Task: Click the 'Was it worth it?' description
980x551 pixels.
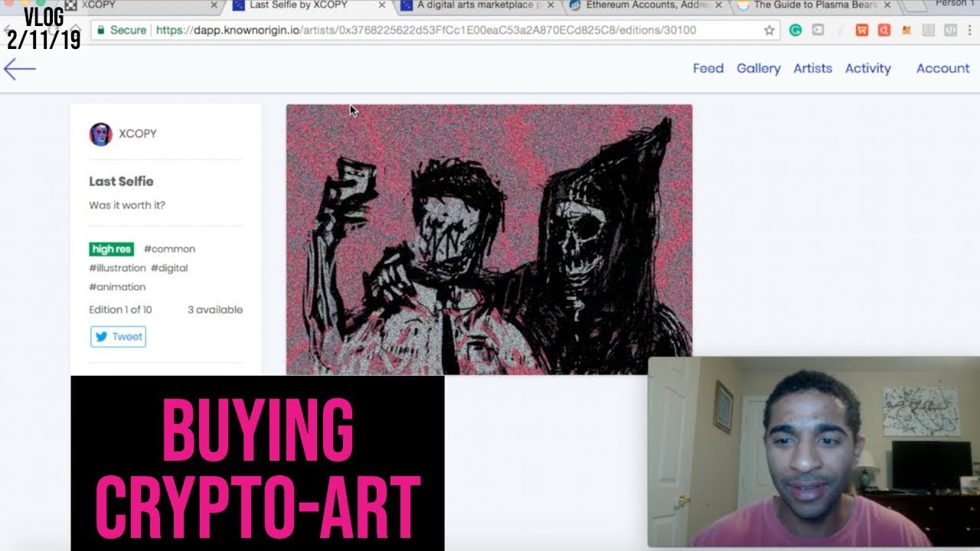Action: click(127, 205)
